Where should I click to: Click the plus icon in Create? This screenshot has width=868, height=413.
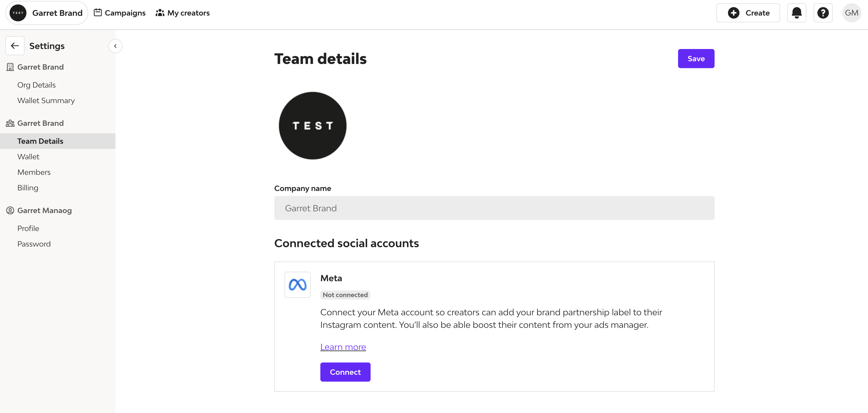click(734, 13)
